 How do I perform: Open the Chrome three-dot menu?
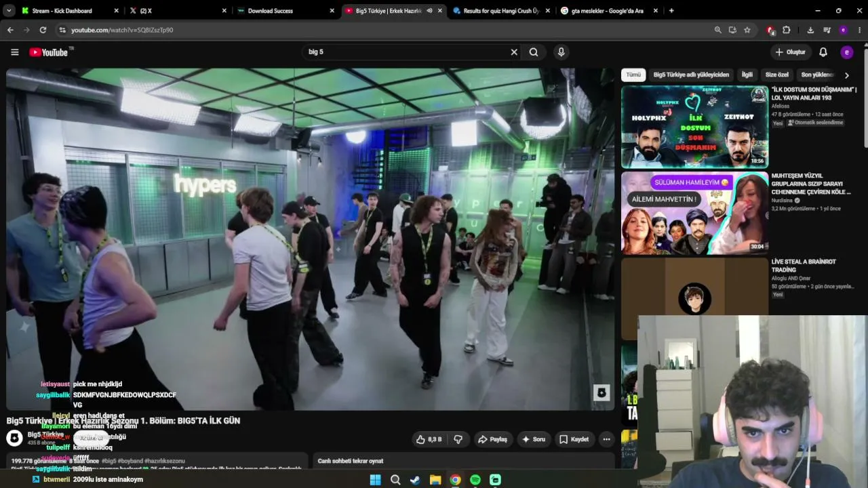860,30
